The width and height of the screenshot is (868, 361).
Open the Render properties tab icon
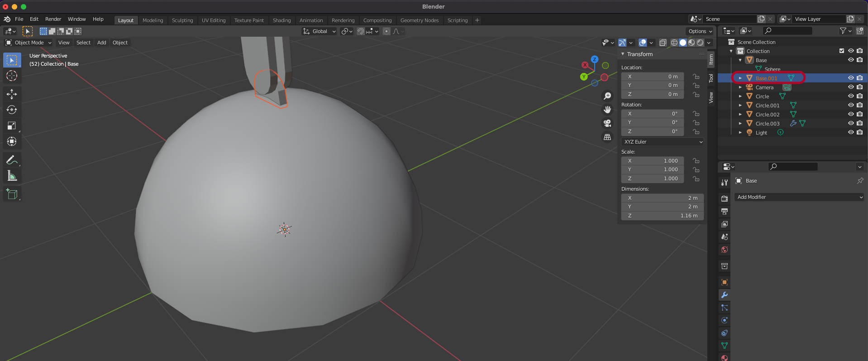[725, 199]
